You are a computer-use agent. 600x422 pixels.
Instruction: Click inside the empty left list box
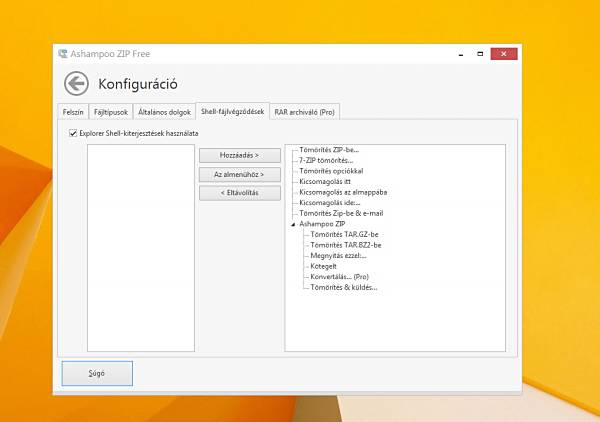(141, 248)
